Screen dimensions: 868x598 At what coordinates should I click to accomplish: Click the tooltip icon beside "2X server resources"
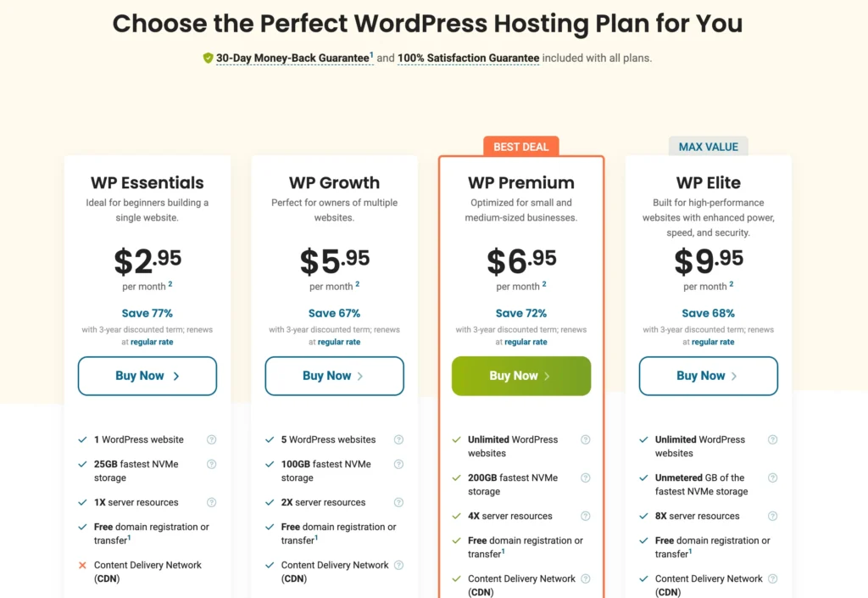(398, 502)
